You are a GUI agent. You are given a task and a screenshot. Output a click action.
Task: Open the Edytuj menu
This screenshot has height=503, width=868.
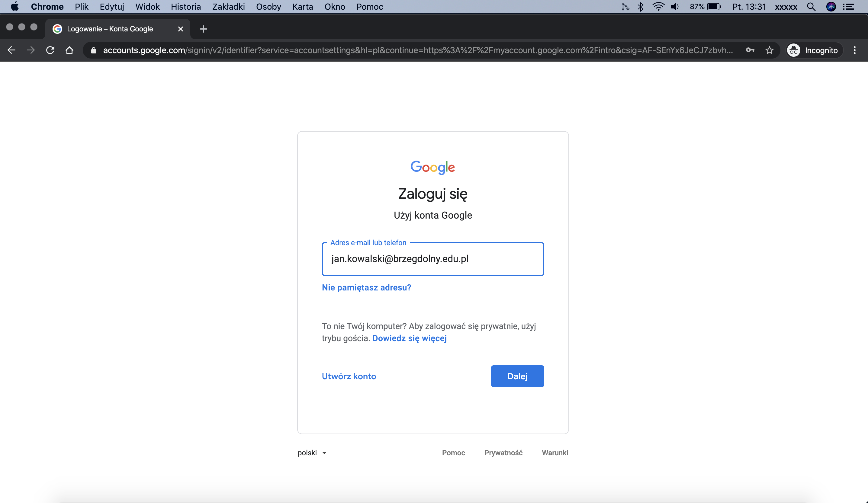click(112, 7)
